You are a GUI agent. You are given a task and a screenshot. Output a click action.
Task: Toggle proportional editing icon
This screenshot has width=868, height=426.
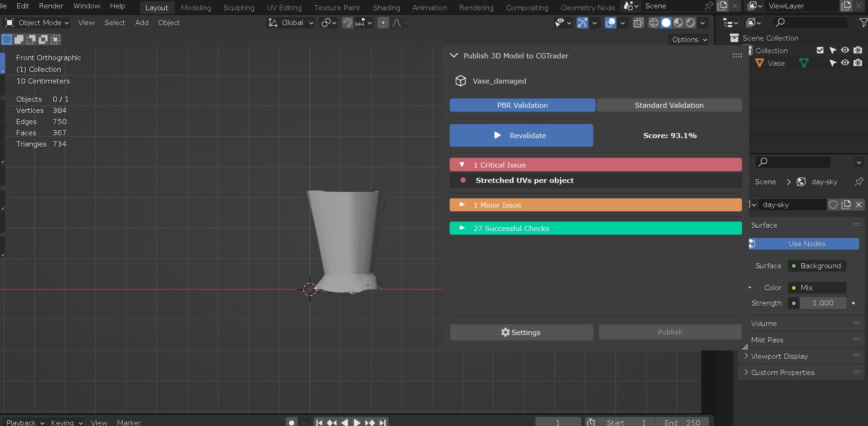click(383, 22)
